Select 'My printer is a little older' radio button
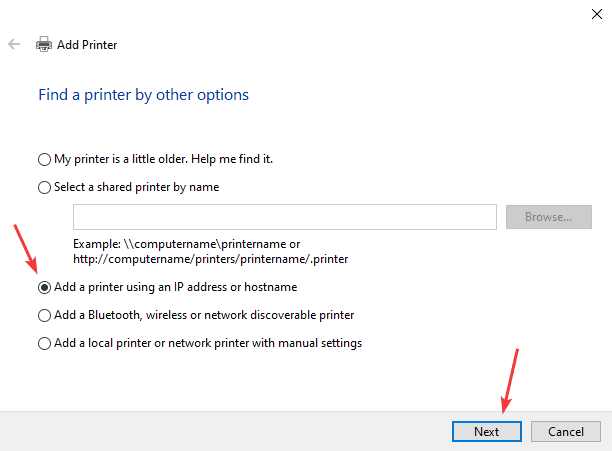This screenshot has height=451, width=612. tap(43, 159)
